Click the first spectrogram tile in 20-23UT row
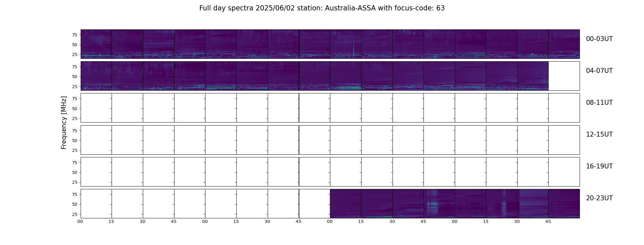The image size is (644, 245). point(346,203)
